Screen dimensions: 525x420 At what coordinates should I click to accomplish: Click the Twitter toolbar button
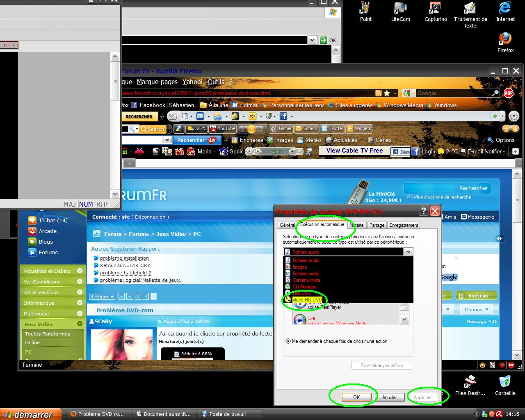click(332, 128)
